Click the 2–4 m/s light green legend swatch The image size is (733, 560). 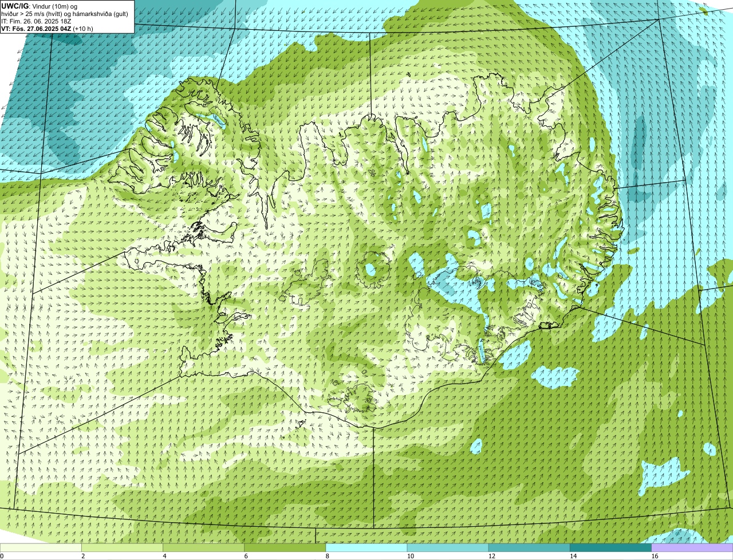[122, 548]
